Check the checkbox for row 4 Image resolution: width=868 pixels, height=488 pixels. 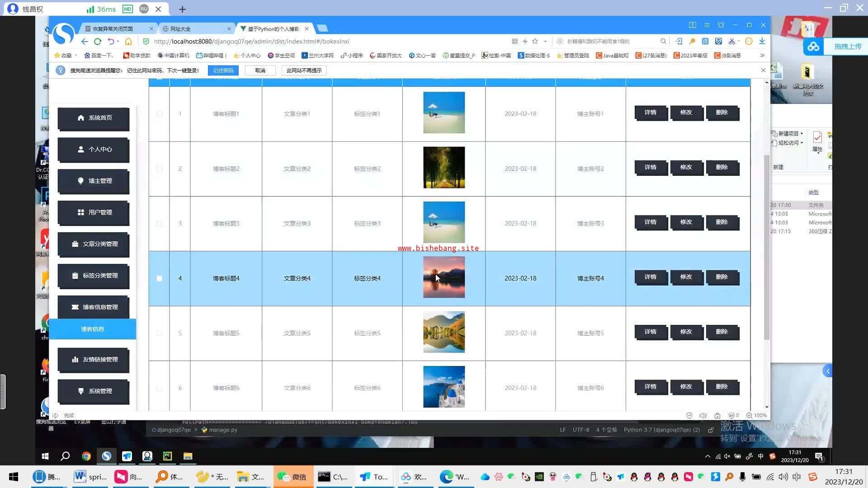click(x=159, y=278)
